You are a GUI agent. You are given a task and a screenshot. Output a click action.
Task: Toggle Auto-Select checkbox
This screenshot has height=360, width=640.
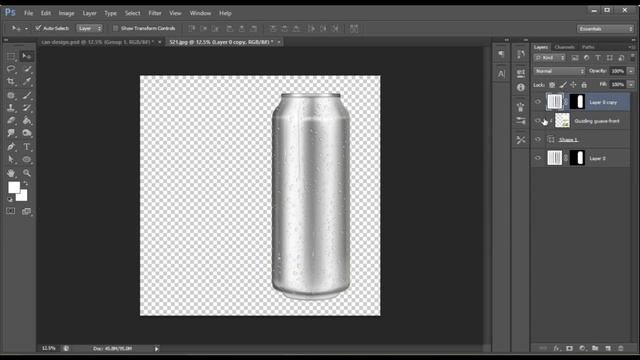click(x=38, y=28)
